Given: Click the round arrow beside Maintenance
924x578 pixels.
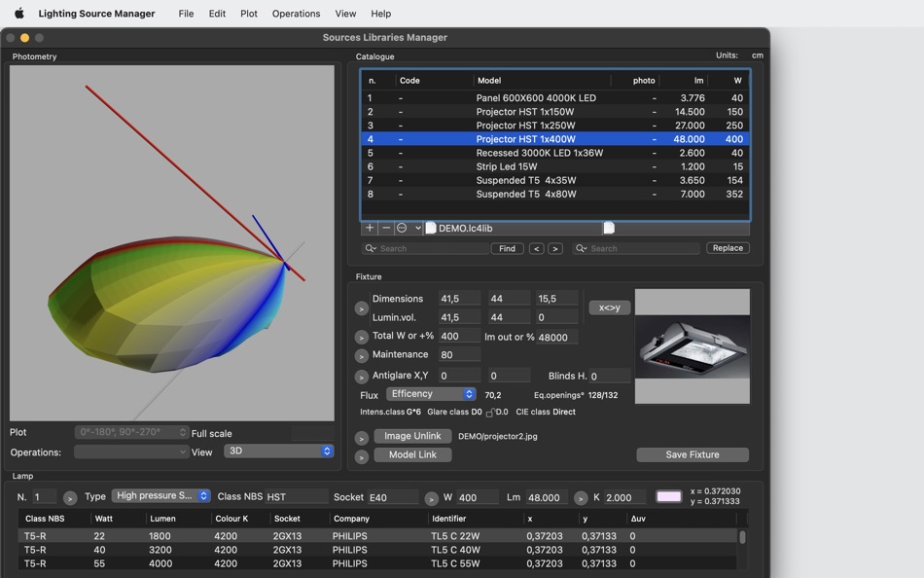Looking at the screenshot, I should point(361,356).
